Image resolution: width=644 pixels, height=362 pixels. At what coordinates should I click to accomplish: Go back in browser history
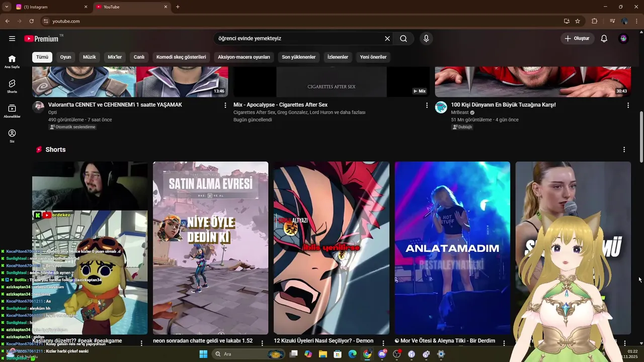[7, 21]
